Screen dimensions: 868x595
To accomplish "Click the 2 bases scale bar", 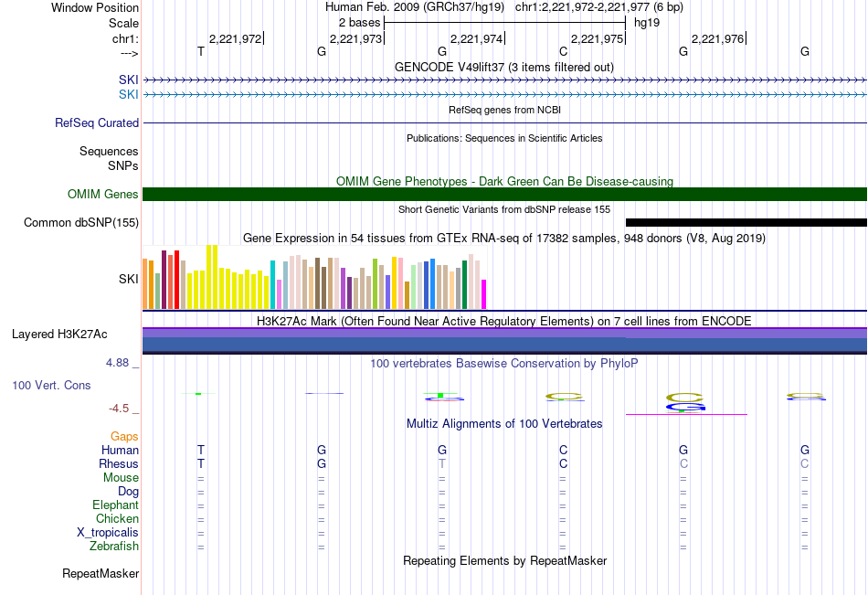I will [505, 23].
